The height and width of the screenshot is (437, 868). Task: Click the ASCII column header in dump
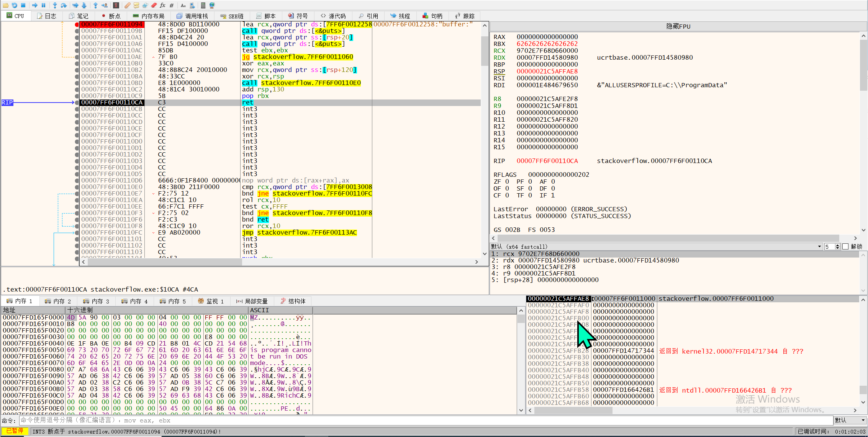point(280,310)
